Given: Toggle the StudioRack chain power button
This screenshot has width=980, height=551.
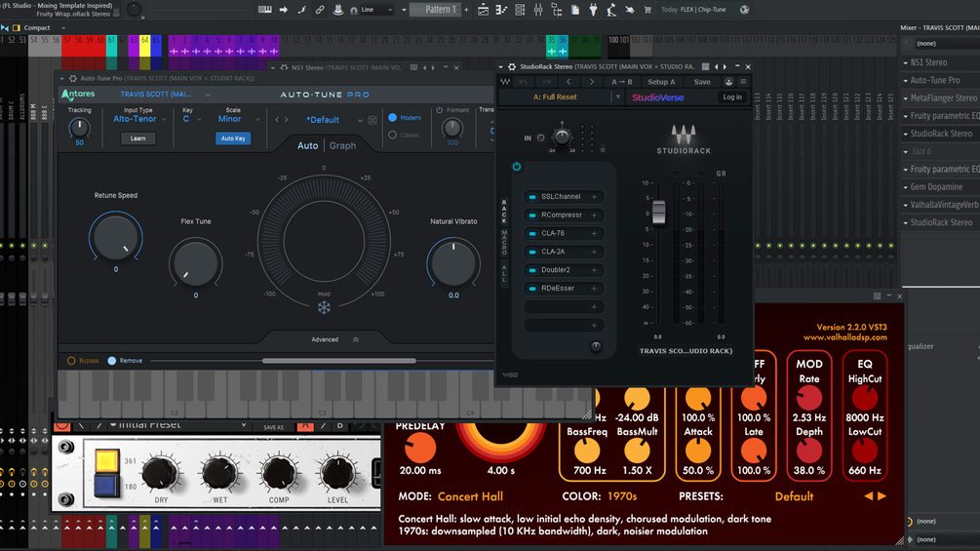Looking at the screenshot, I should point(516,166).
